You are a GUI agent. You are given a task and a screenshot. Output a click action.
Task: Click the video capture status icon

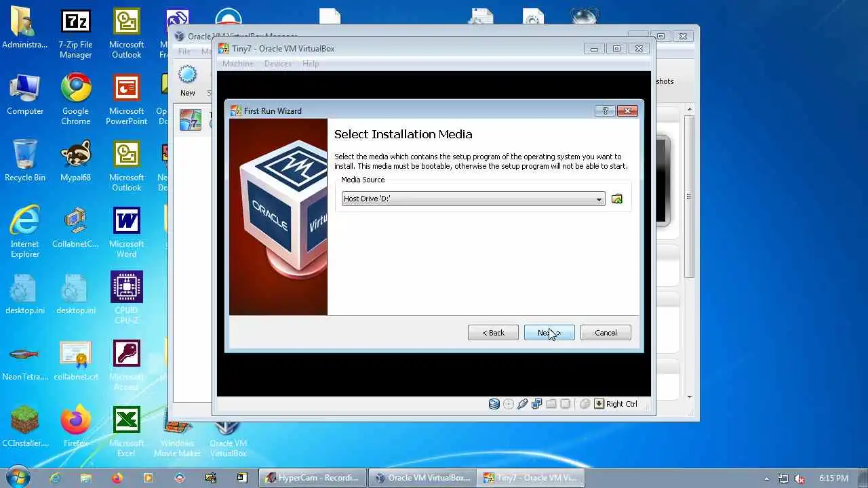[566, 404]
